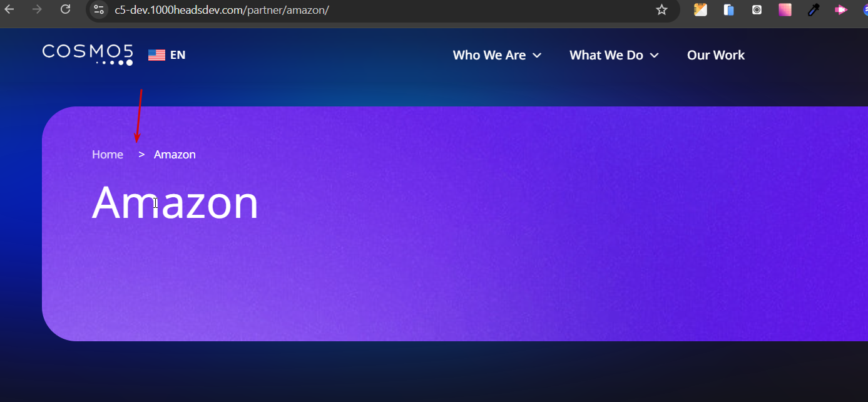Open the Our Work page
The width and height of the screenshot is (868, 402).
(716, 55)
